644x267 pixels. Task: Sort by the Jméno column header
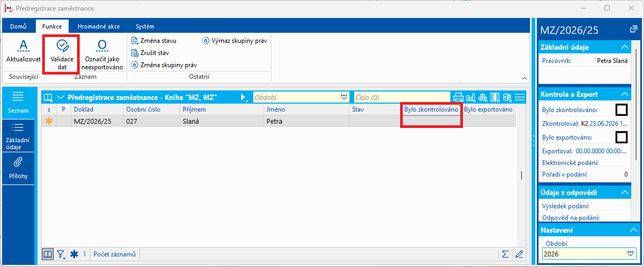pyautogui.click(x=307, y=109)
